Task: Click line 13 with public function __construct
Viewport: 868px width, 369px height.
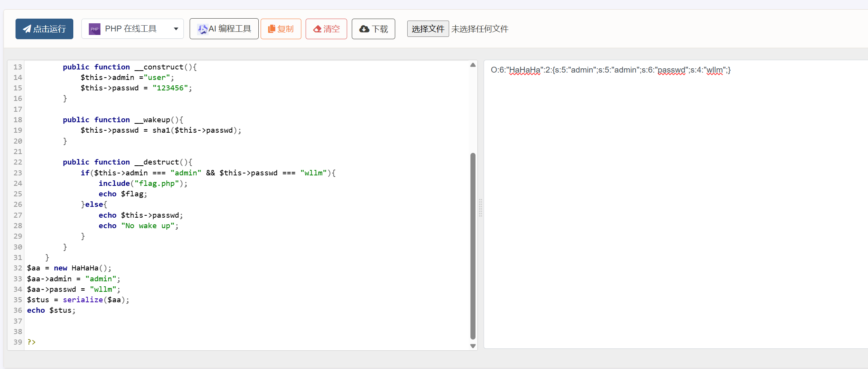Action: tap(130, 67)
